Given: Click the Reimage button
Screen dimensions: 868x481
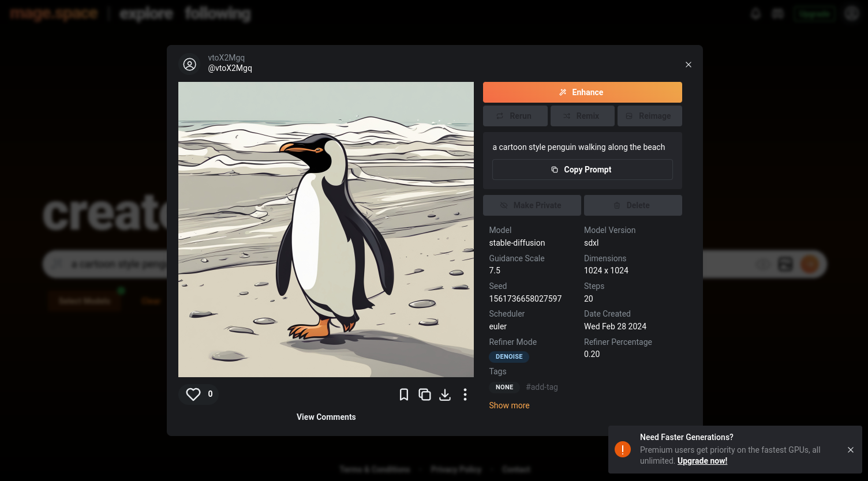Looking at the screenshot, I should pyautogui.click(x=649, y=116).
